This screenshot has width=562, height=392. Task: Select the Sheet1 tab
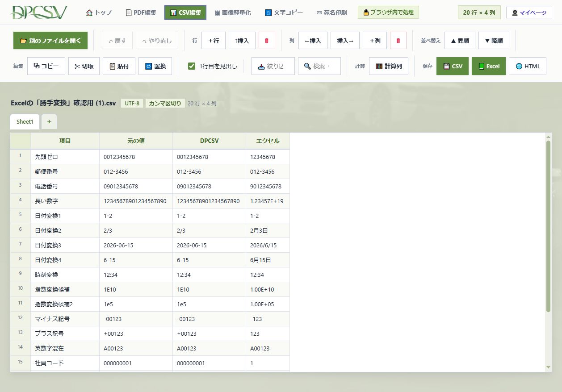[25, 121]
